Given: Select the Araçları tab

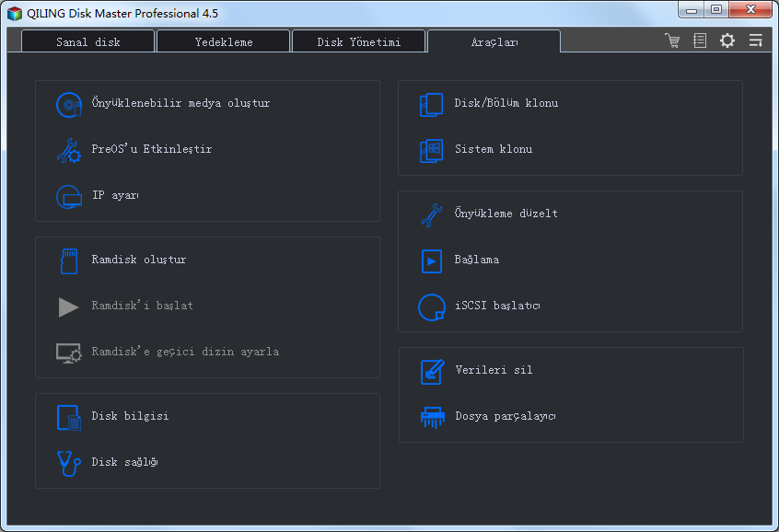Looking at the screenshot, I should click(494, 41).
